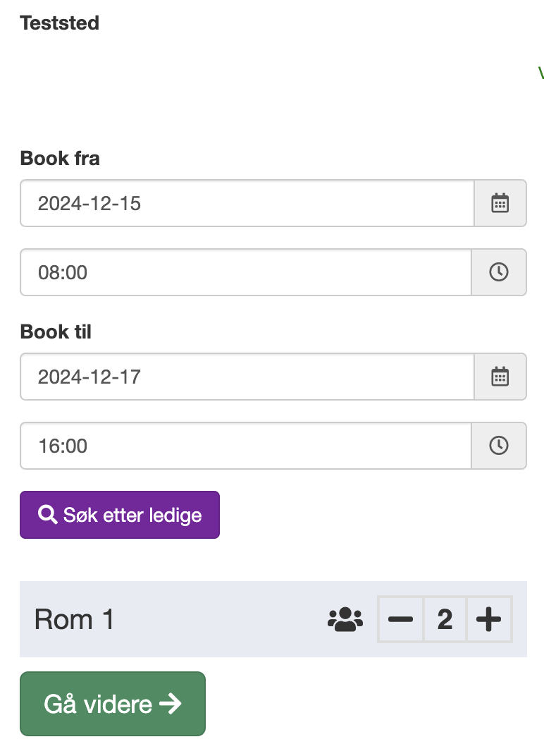Click the Teststed heading

point(59,23)
